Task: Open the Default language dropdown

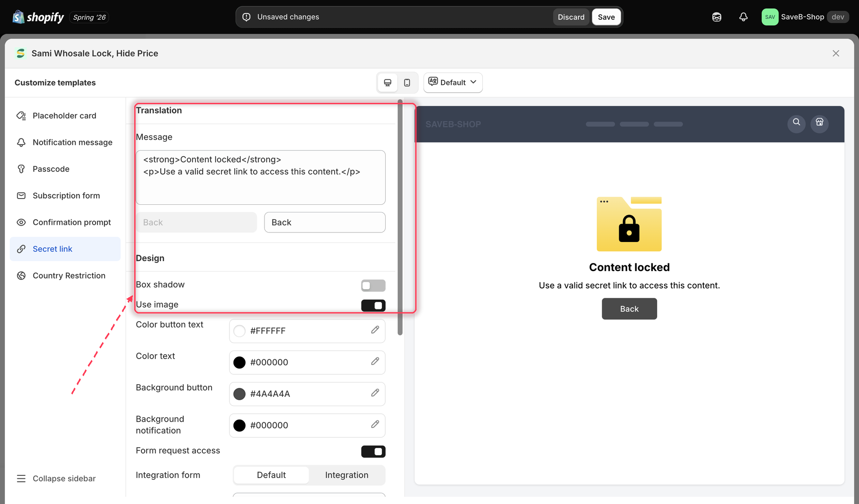Action: point(453,83)
